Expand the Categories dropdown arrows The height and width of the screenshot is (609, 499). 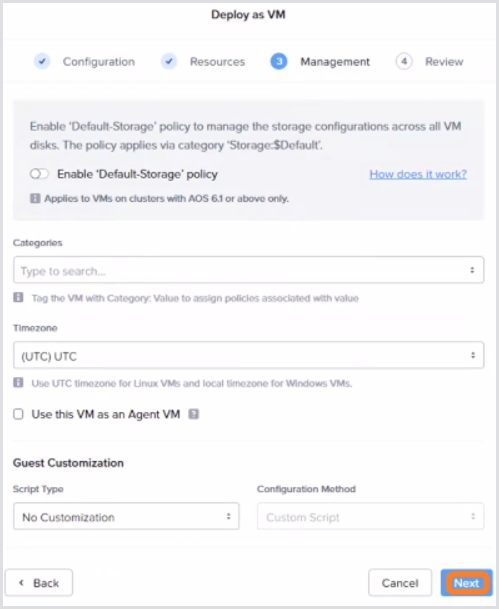472,270
